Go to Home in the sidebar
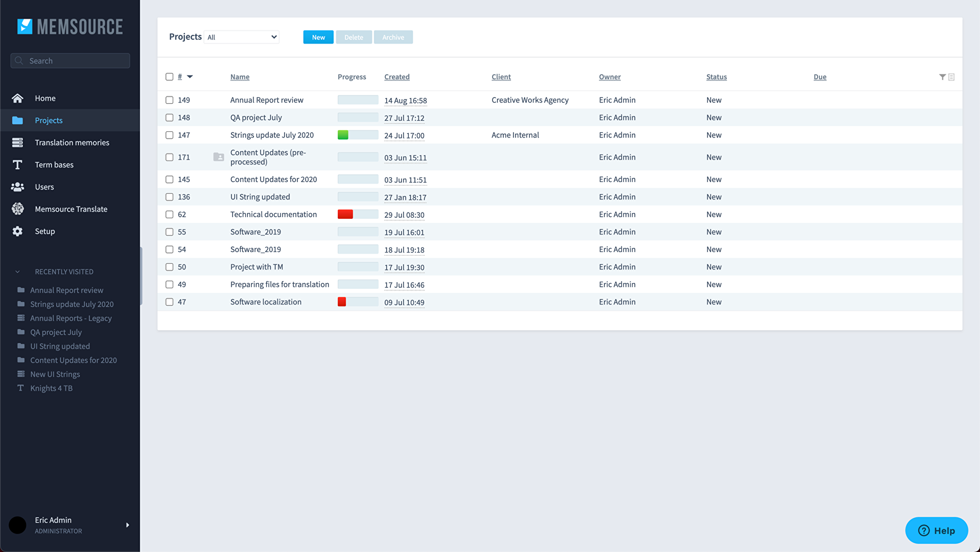The height and width of the screenshot is (552, 980). pos(45,98)
